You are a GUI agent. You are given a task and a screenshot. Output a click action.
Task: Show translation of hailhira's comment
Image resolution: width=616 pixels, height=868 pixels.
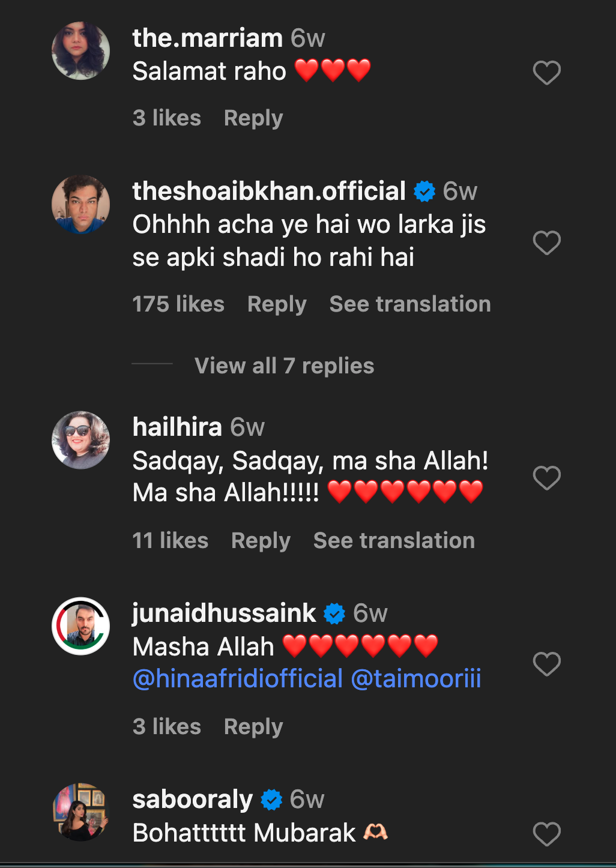[393, 540]
